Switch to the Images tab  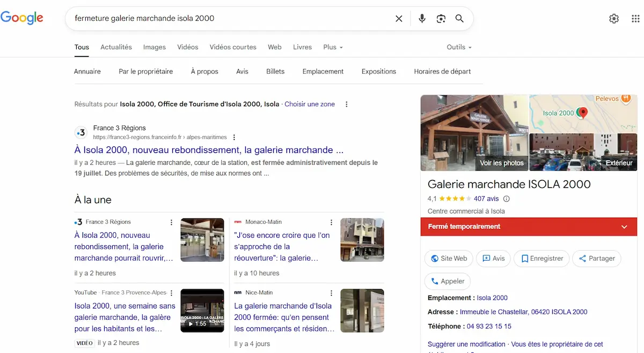[155, 47]
